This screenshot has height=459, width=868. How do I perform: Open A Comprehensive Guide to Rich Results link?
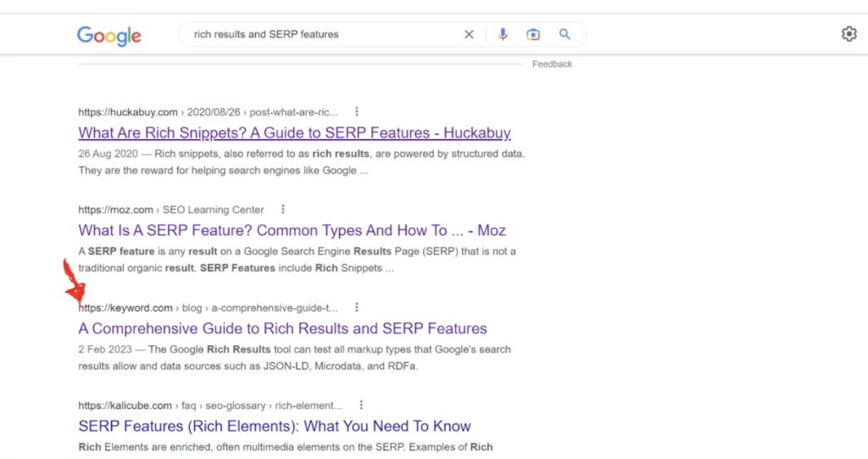(282, 328)
